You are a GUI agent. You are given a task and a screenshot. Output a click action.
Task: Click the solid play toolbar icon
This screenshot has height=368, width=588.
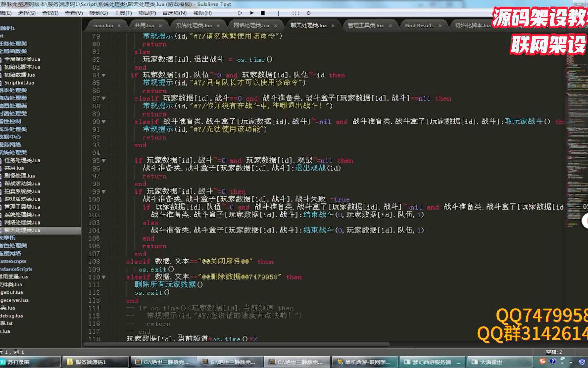[252, 13]
